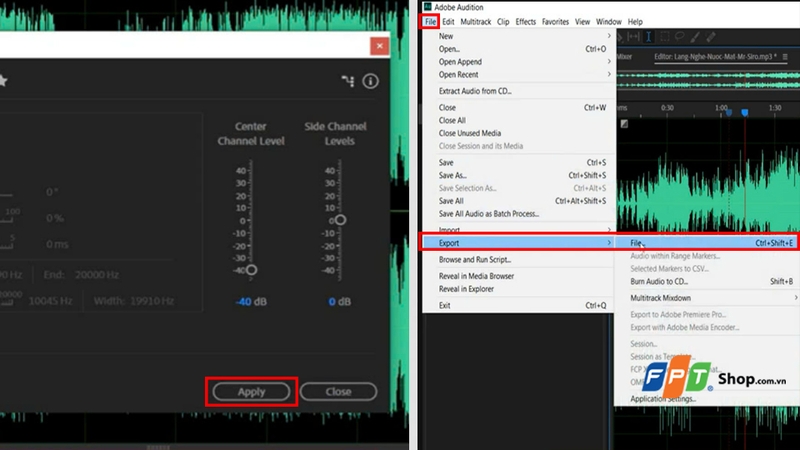This screenshot has width=800, height=450.
Task: Choose Burn Audio to CD...
Action: tap(707, 281)
